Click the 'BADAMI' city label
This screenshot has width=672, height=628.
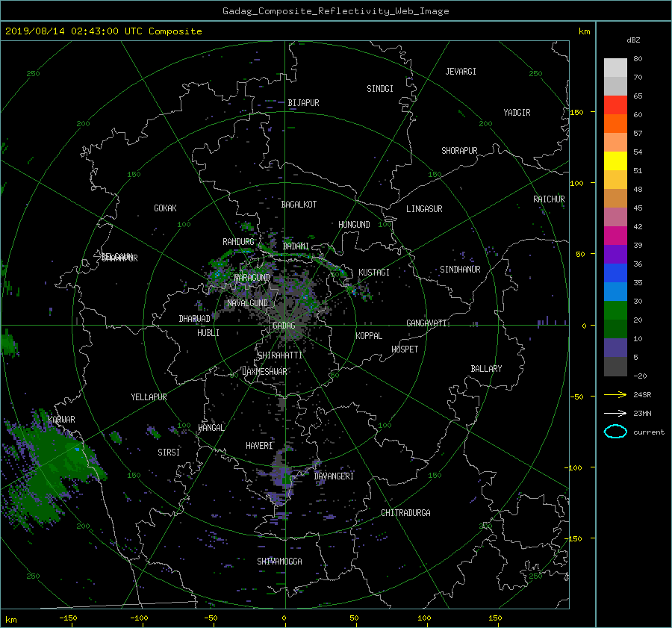point(296,246)
